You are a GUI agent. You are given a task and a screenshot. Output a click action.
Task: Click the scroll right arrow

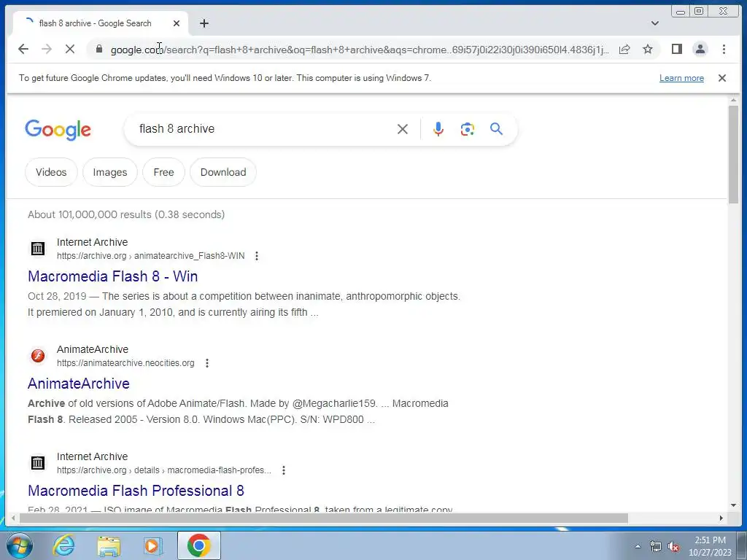pyautogui.click(x=721, y=518)
